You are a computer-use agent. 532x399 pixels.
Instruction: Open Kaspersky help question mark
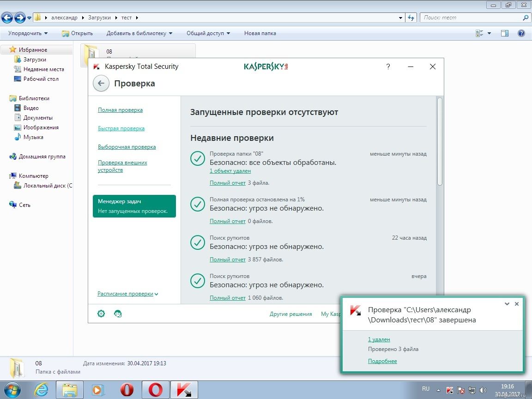[x=388, y=66]
